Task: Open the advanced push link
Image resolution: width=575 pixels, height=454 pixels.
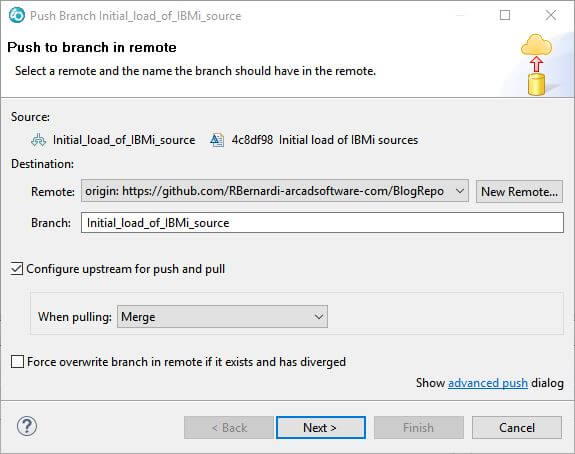Action: tap(488, 383)
